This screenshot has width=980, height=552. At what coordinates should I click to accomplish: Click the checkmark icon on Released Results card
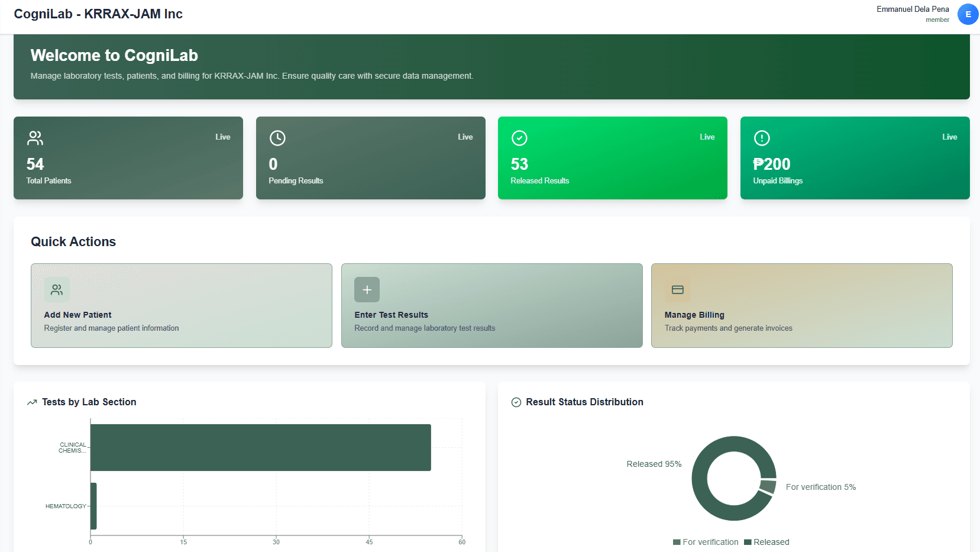point(519,138)
